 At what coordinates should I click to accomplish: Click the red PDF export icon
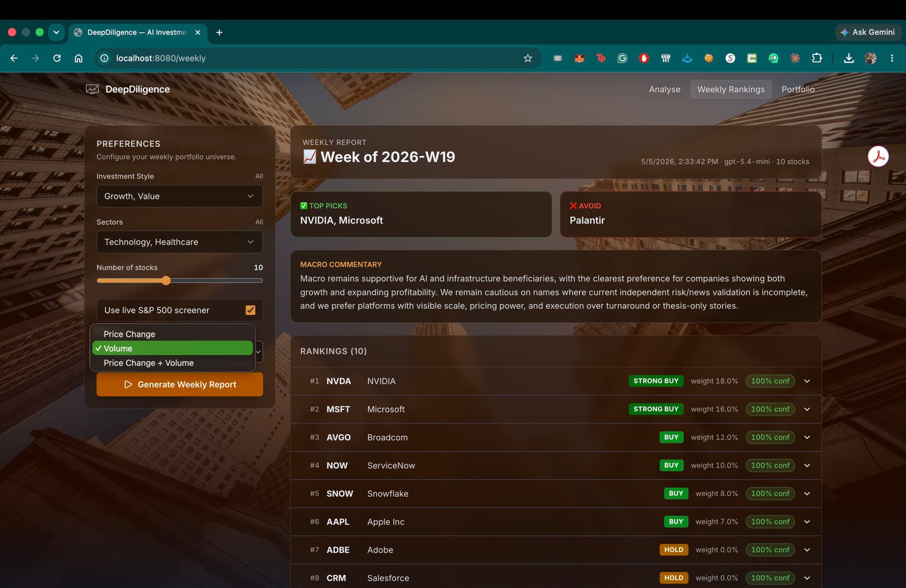(x=878, y=157)
